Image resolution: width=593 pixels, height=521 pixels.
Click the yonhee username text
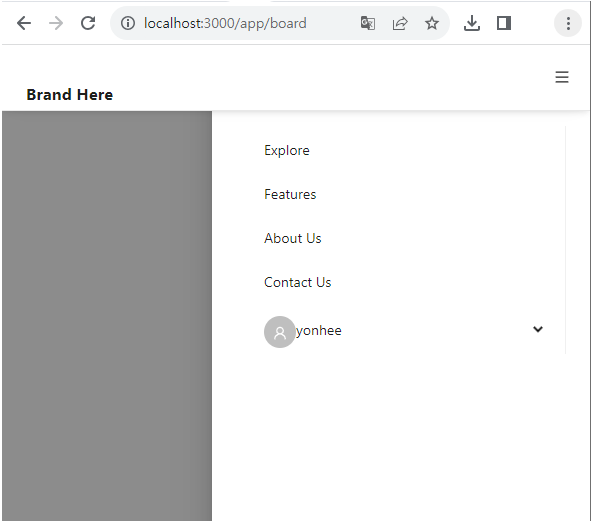(319, 331)
